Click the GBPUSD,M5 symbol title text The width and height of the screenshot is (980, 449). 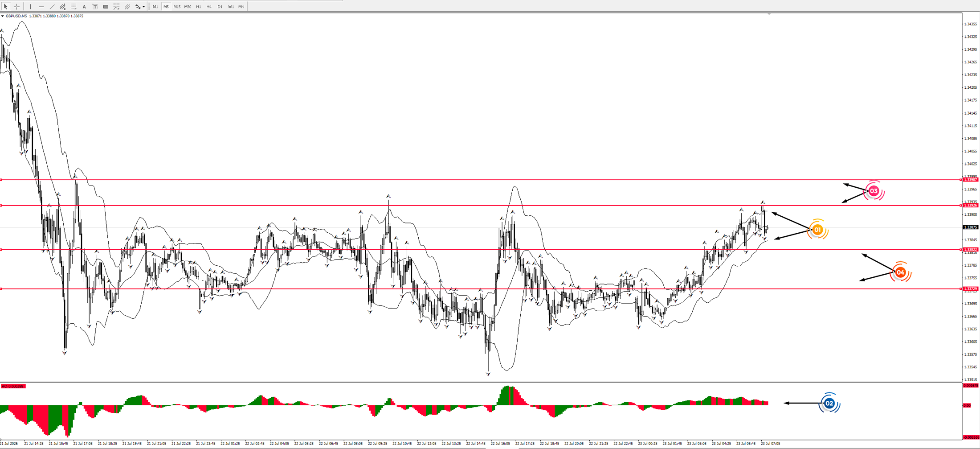point(16,16)
